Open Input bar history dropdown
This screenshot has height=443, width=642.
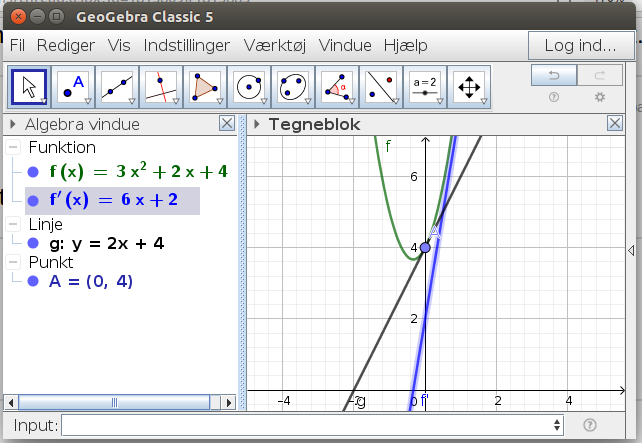[557, 425]
